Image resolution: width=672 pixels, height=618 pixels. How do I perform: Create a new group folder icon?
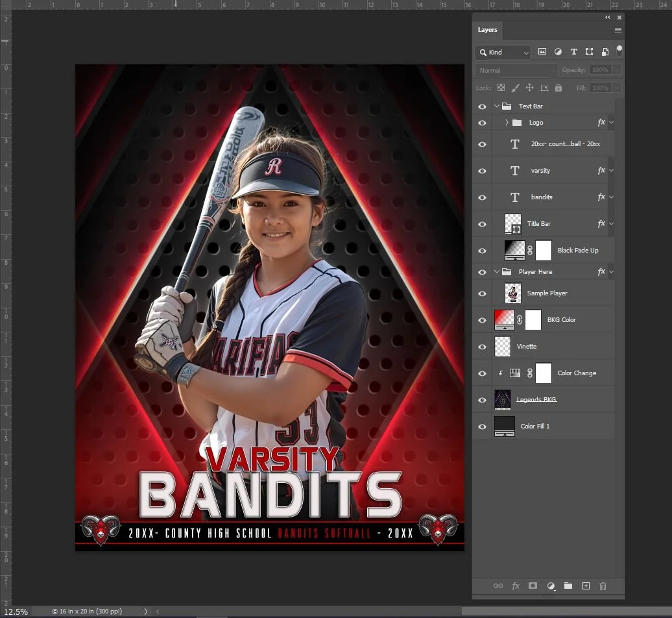pyautogui.click(x=568, y=586)
